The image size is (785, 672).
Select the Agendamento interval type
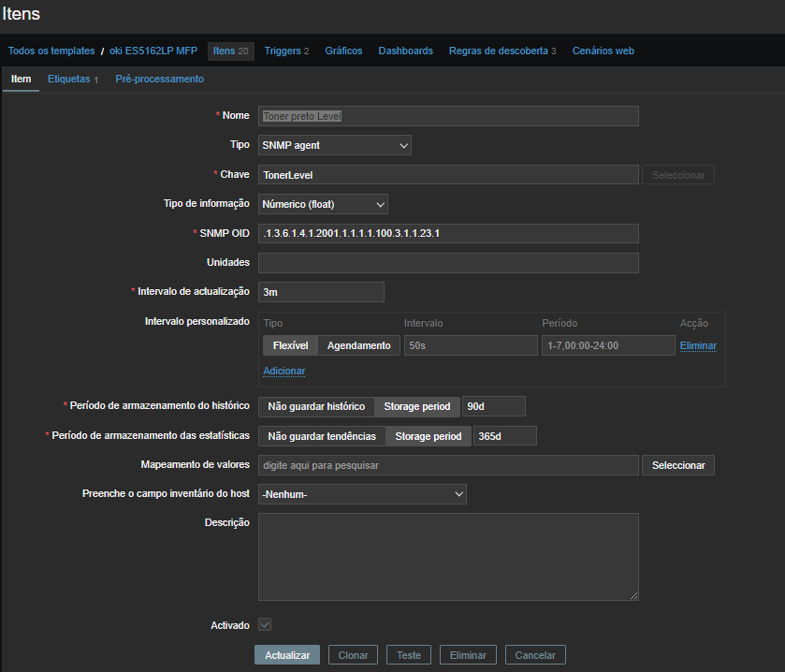pyautogui.click(x=358, y=345)
